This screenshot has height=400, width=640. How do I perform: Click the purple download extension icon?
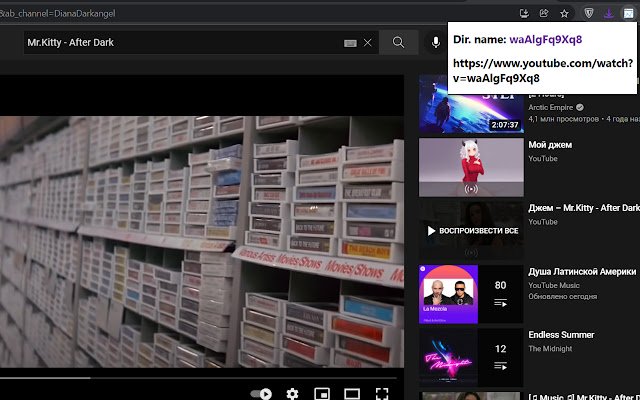[609, 13]
